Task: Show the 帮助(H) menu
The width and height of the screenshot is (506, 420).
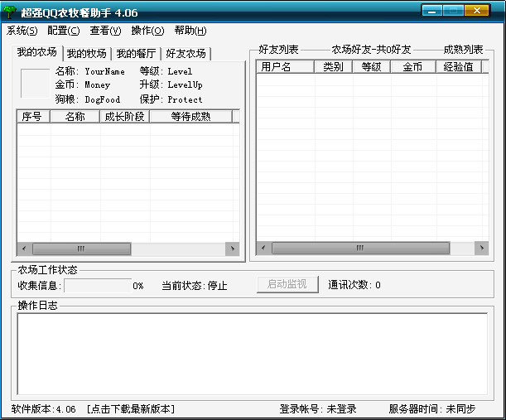Action: coord(190,31)
